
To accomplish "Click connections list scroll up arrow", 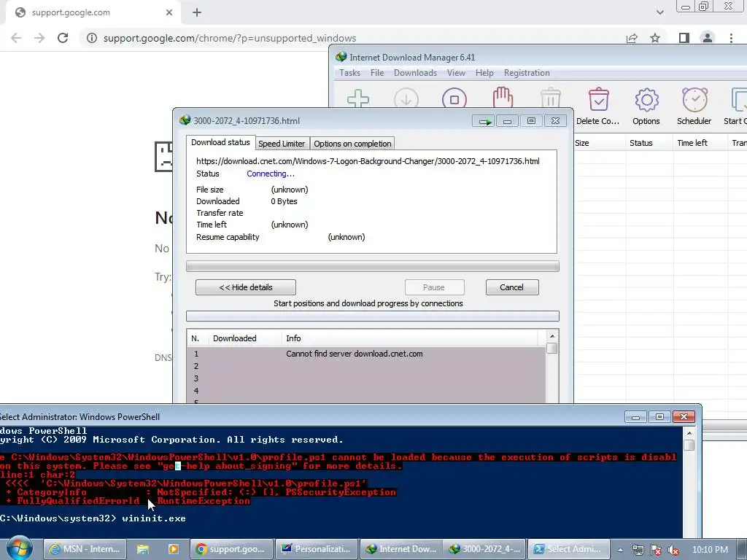I will pyautogui.click(x=552, y=336).
